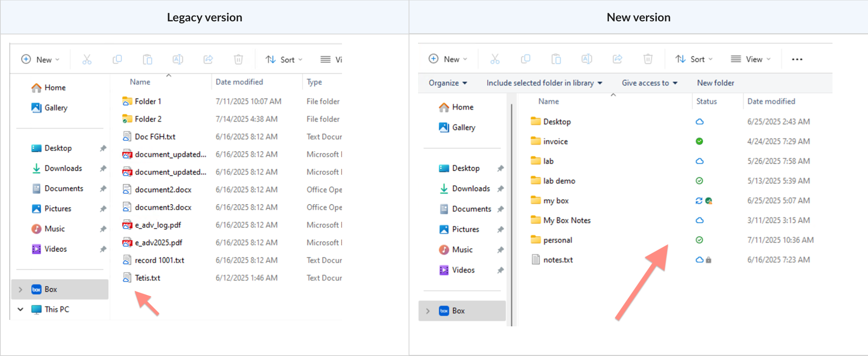Select the Cut icon in the legacy toolbar
This screenshot has height=356, width=868.
point(87,59)
